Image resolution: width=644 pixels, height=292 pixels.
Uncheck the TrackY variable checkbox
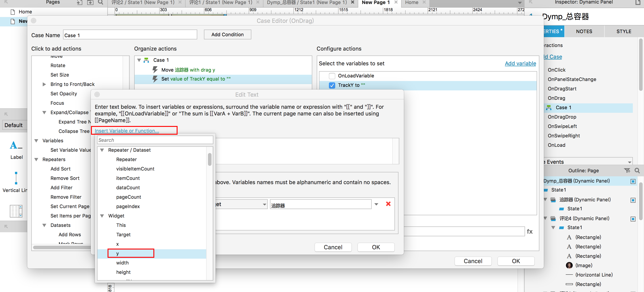coord(332,85)
